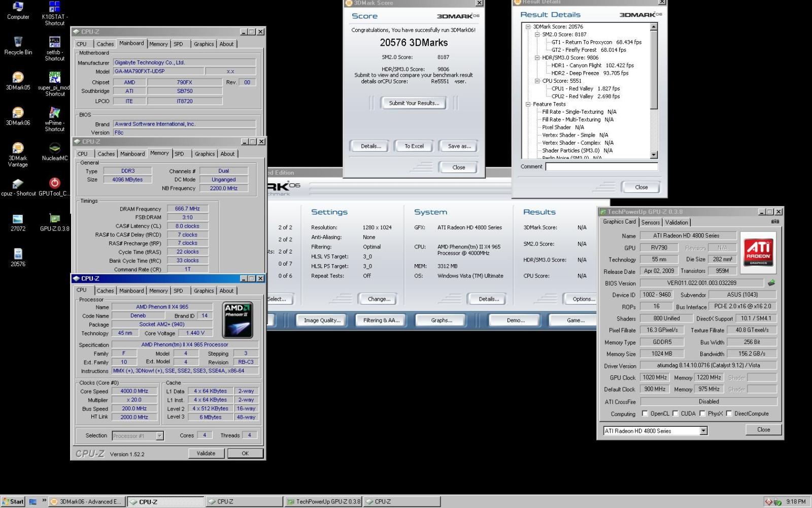
Task: Expand the quick launch chevron on the taskbar
Action: click(x=44, y=501)
